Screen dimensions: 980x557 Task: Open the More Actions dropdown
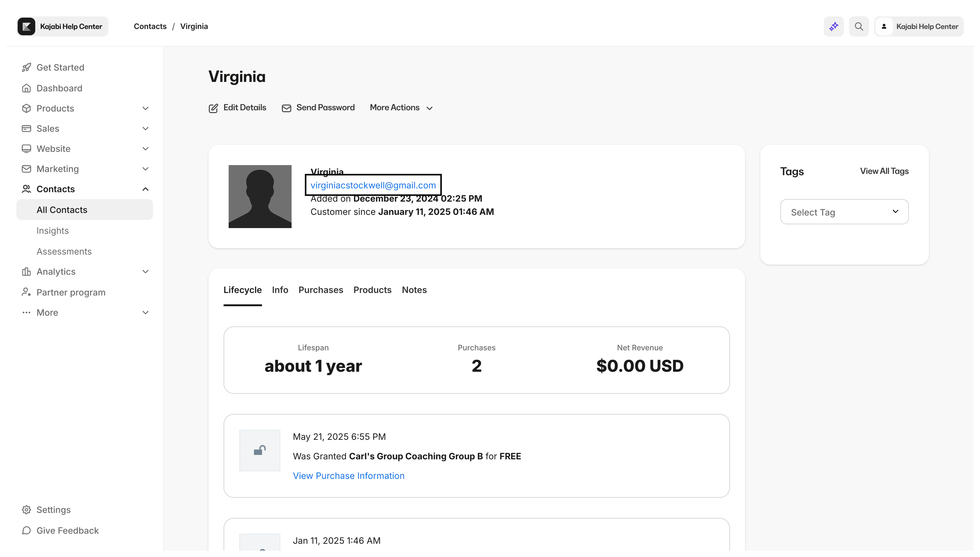point(401,108)
